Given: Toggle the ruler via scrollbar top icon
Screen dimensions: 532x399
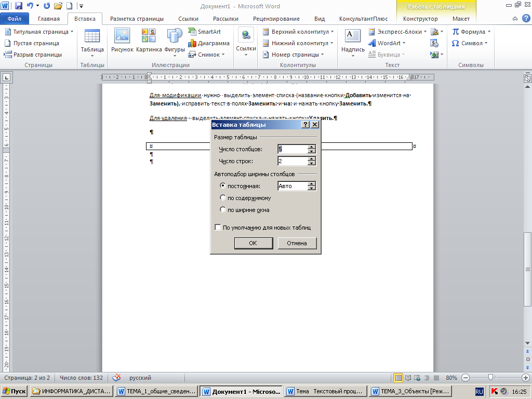Looking at the screenshot, I should coord(527,78).
